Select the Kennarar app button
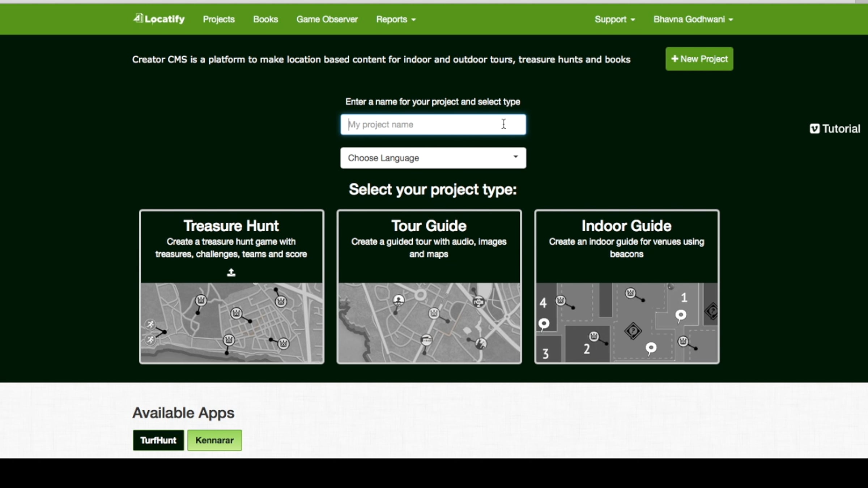 214,440
